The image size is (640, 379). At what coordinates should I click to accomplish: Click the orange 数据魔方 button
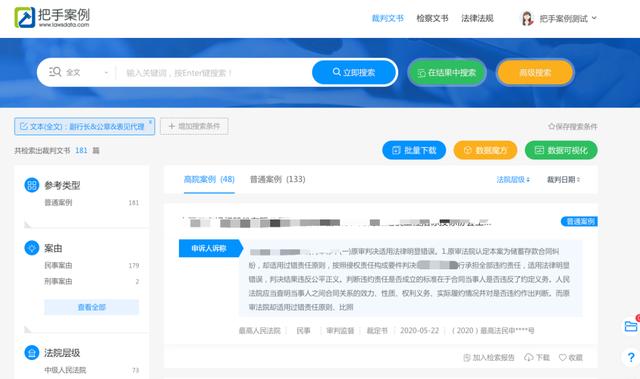(x=485, y=150)
